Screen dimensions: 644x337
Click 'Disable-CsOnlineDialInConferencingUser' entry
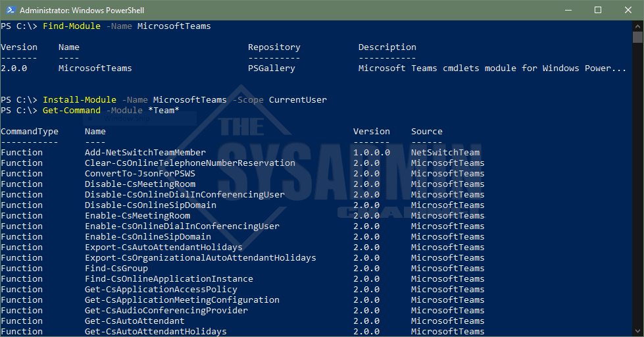click(x=184, y=195)
